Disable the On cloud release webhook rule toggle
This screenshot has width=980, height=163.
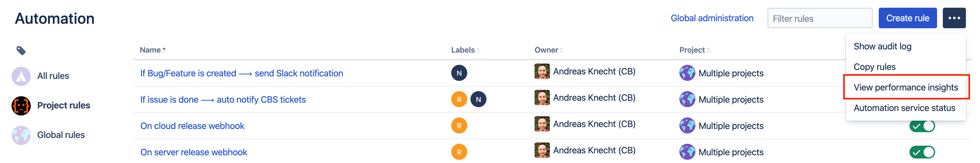point(921,126)
